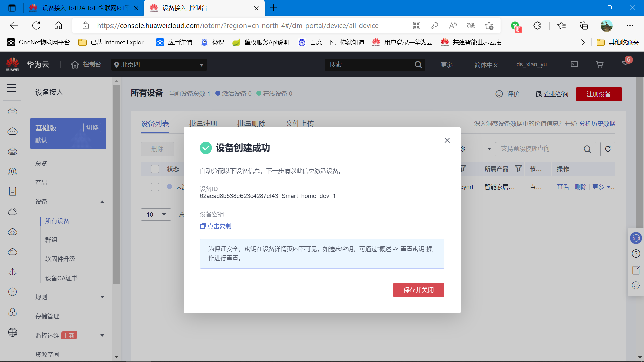This screenshot has height=362, width=644.
Task: Open browser extensions puzzle icon
Action: coord(537,26)
